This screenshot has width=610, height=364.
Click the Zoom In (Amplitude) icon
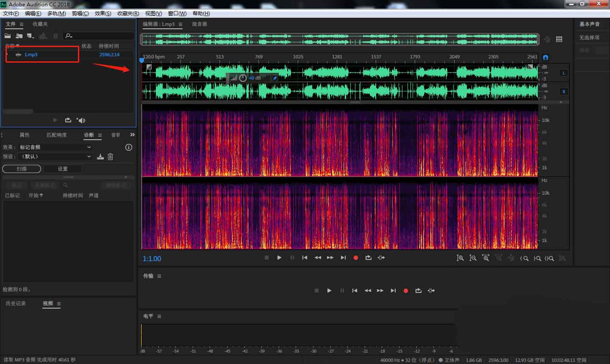tap(460, 258)
